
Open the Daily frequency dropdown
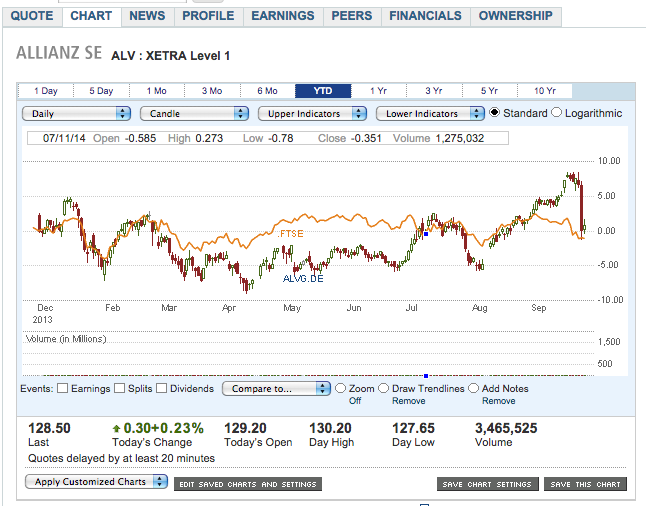point(77,114)
